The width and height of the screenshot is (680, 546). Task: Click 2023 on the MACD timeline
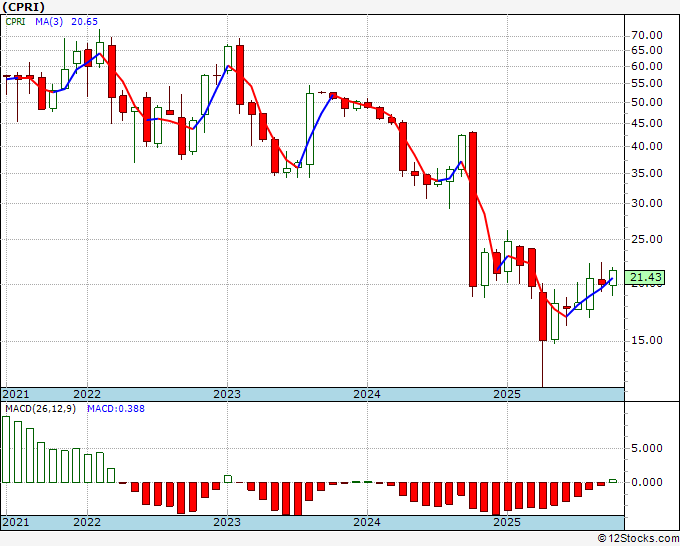tap(227, 522)
